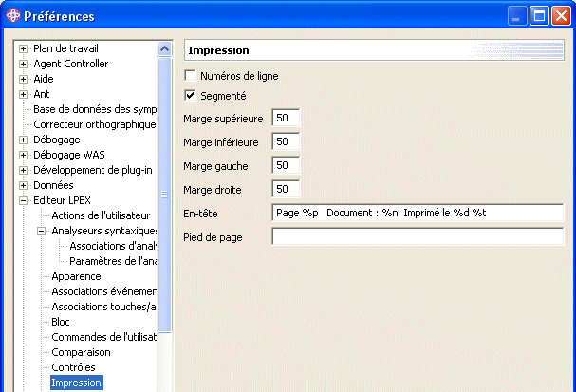Select Agent Controller preference page
This screenshot has width=576, height=392.
(71, 64)
